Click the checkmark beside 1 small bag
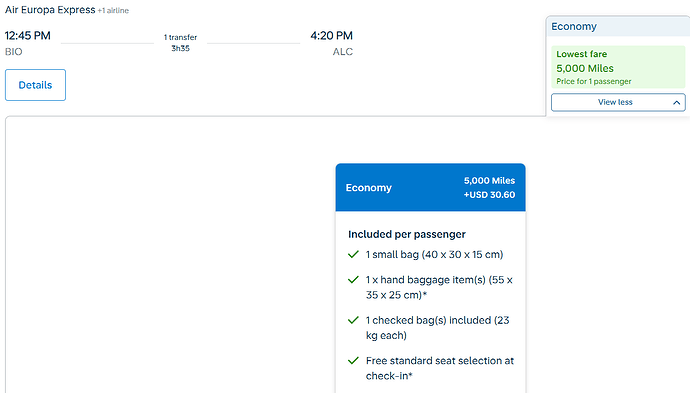The height and width of the screenshot is (393, 690). click(x=353, y=254)
